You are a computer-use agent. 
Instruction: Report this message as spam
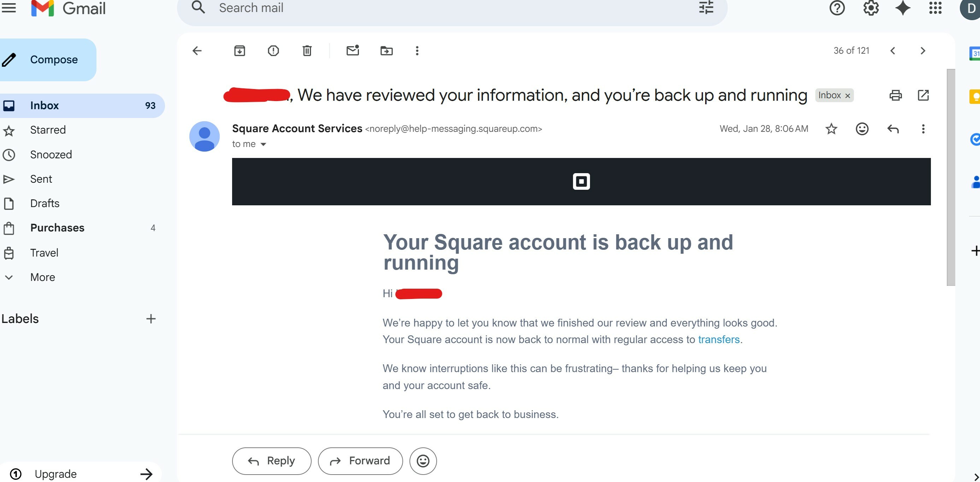[x=273, y=51]
